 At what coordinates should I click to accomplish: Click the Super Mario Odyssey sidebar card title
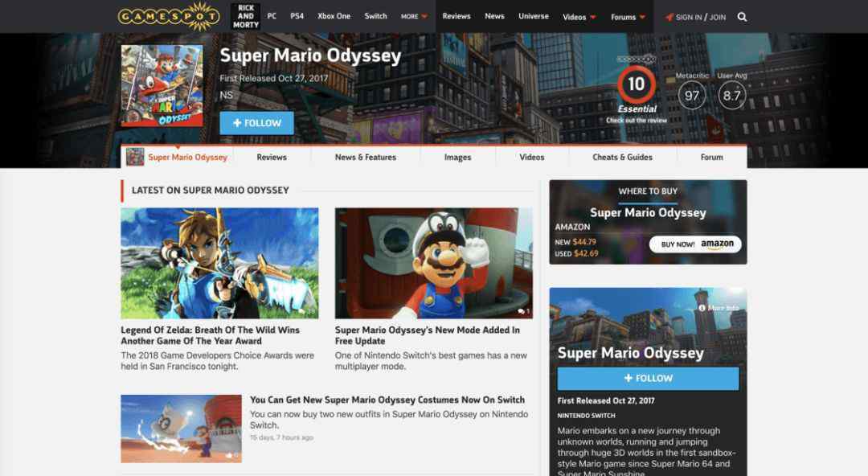[631, 353]
